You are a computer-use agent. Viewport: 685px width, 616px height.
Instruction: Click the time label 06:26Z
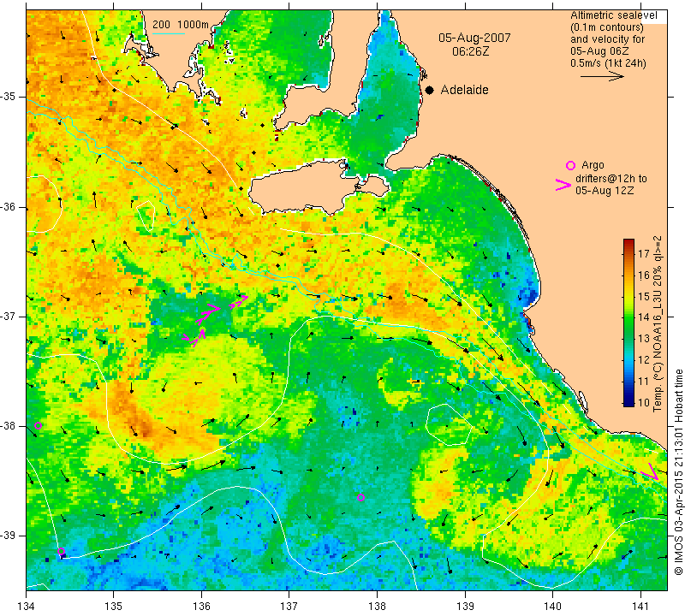[x=470, y=51]
